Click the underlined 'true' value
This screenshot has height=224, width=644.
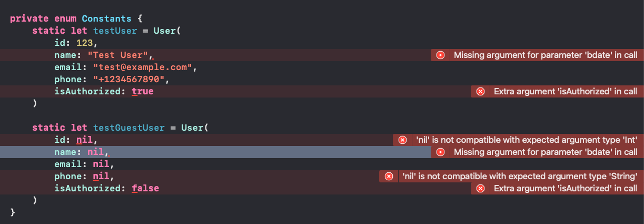point(143,92)
